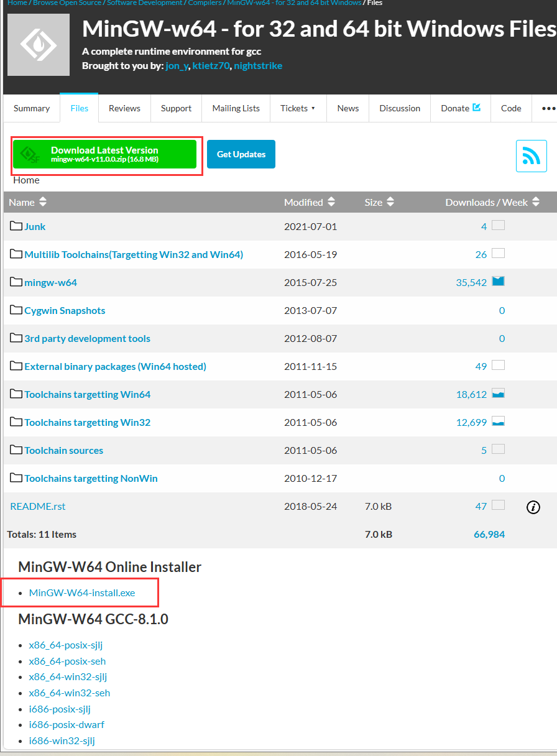Click the MinGW-W64 GCC-8.1.0 heading
Image resolution: width=557 pixels, height=756 pixels.
[93, 619]
